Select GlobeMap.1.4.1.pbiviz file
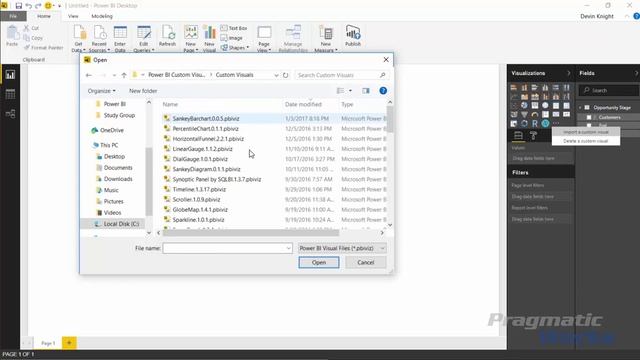This screenshot has width=640, height=360. coord(200,210)
